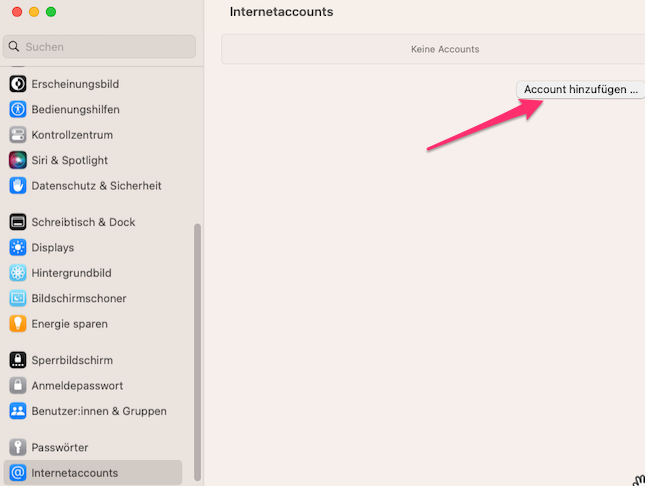Image resolution: width=645 pixels, height=486 pixels.
Task: Open Bedienungshilfen accessibility icon
Action: [17, 109]
